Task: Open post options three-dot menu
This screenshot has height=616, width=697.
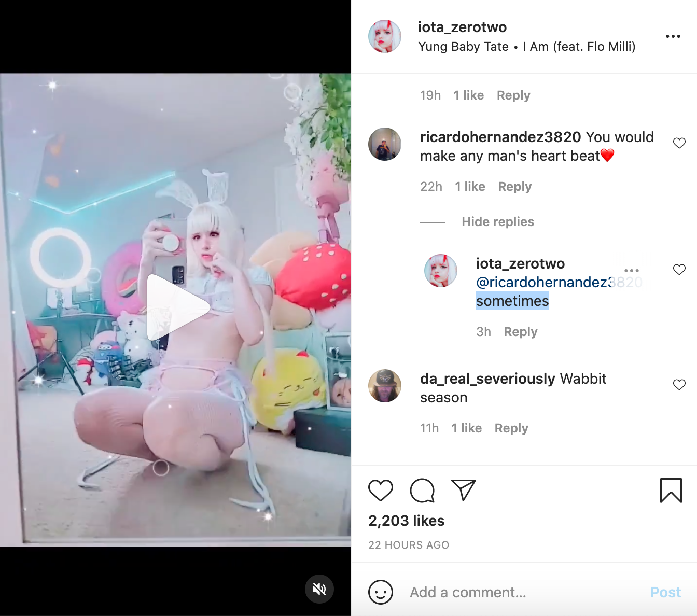Action: [x=673, y=36]
